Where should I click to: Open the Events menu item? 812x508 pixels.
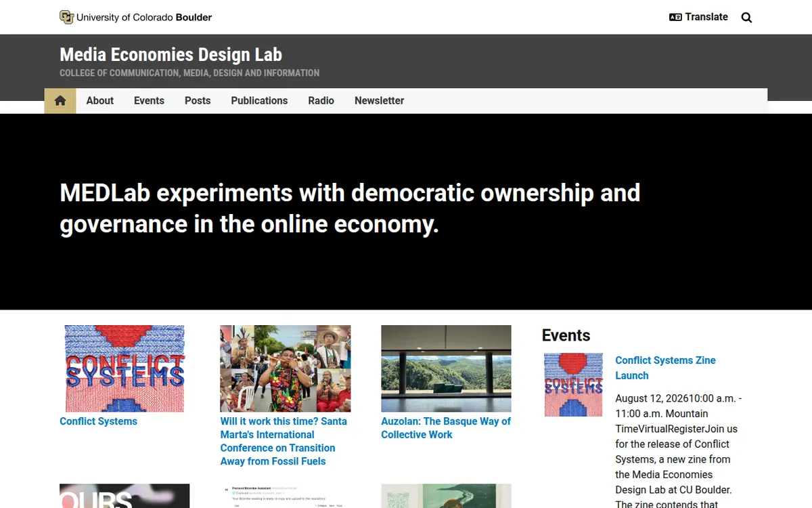[x=149, y=100]
